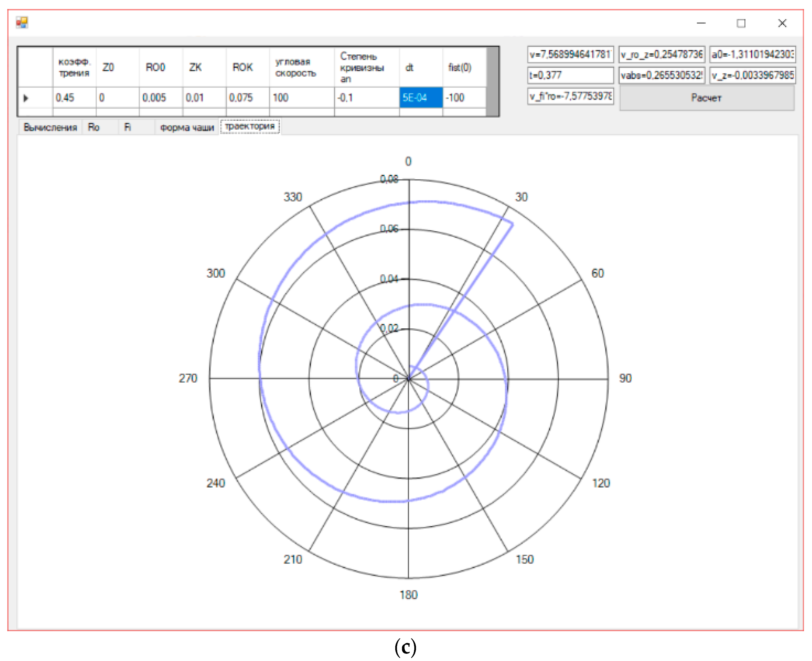Switch to the форма чаши tab

click(x=187, y=127)
